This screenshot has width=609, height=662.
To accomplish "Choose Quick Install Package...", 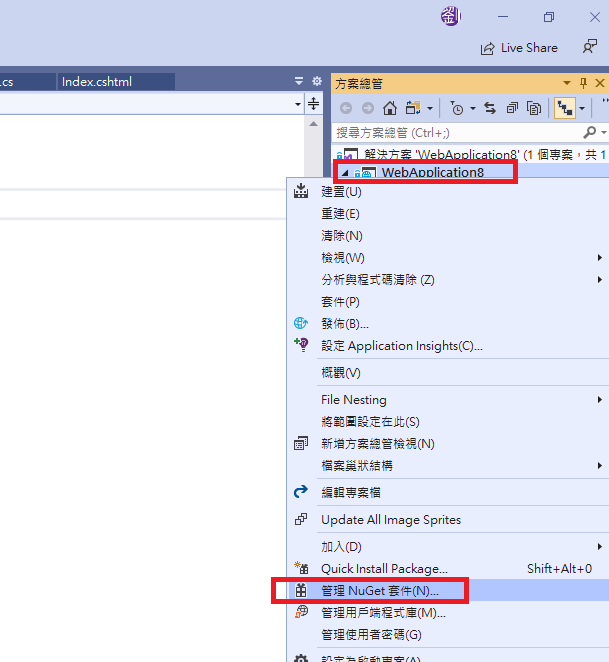I will point(448,569).
